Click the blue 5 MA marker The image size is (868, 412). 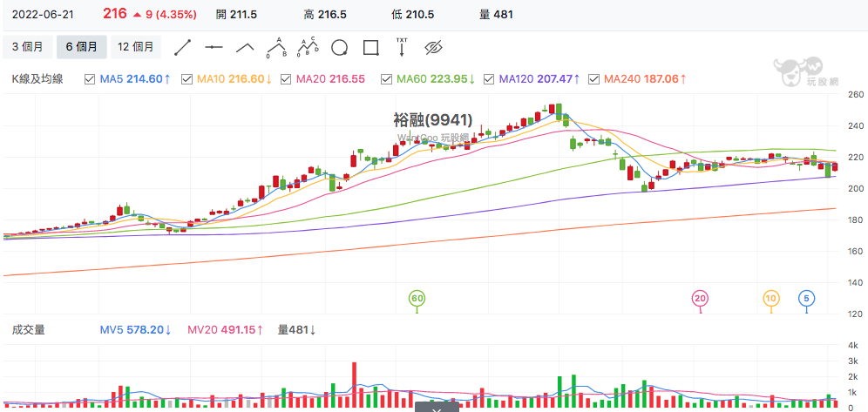pyautogui.click(x=806, y=299)
